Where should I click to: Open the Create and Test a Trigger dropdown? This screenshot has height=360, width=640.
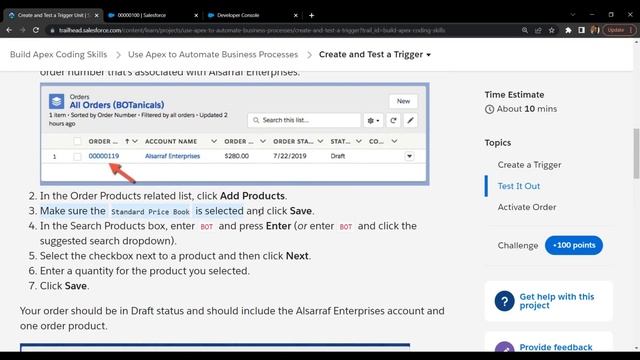tap(429, 55)
